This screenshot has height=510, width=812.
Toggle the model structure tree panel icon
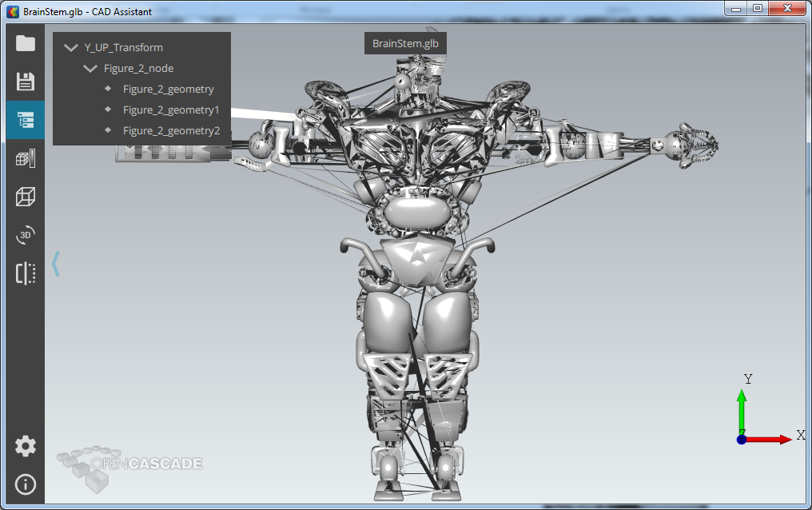[26, 120]
